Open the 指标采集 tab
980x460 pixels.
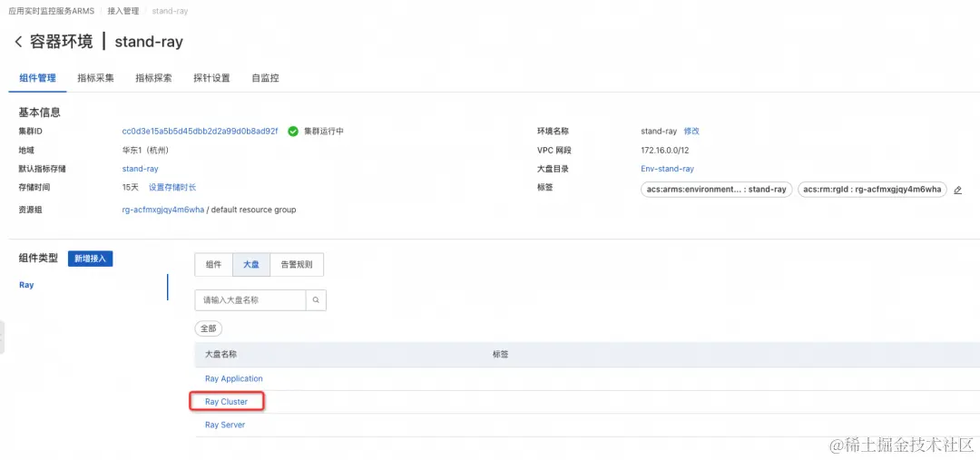(x=95, y=78)
